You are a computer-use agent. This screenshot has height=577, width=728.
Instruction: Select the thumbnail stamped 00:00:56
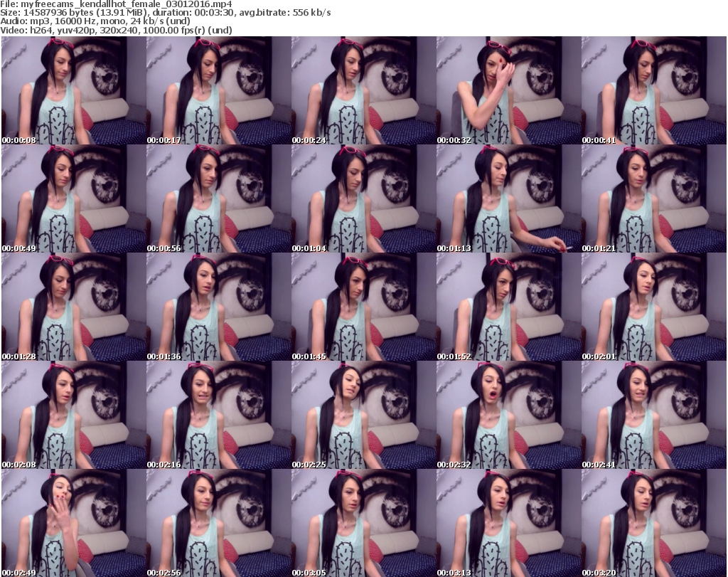[218, 198]
